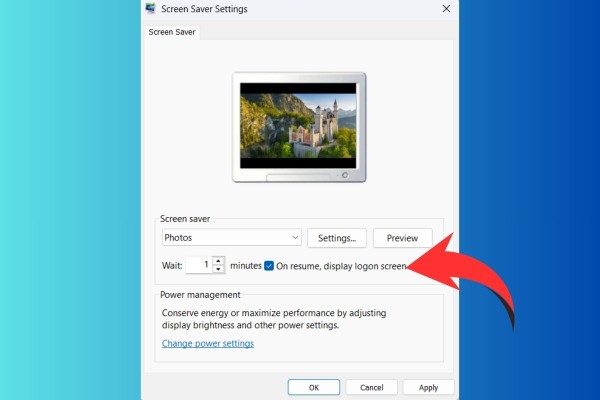The width and height of the screenshot is (600, 400).
Task: Open the Change power settings link
Action: [x=207, y=343]
